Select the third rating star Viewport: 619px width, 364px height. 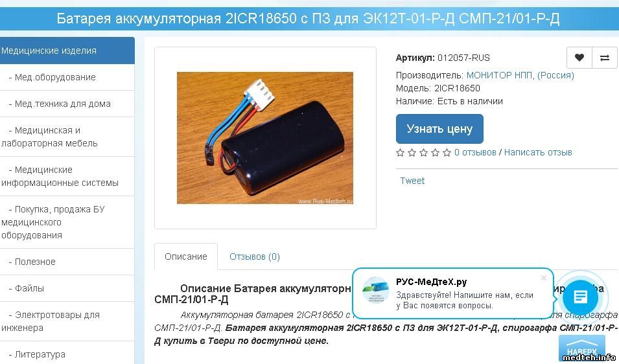coord(424,153)
